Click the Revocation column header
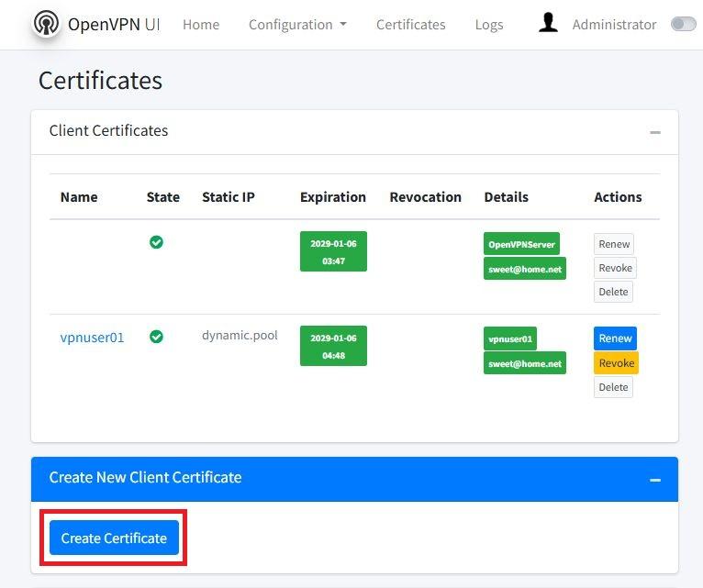 click(x=426, y=197)
